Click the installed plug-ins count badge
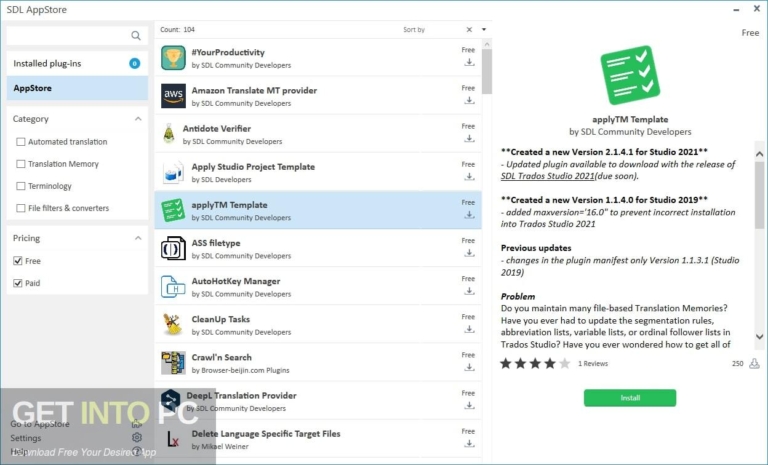 [x=134, y=63]
